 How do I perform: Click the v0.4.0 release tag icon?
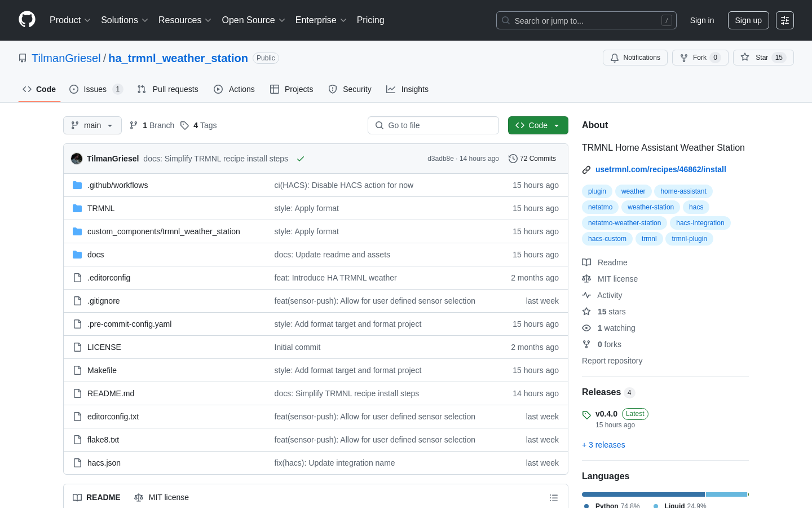click(586, 415)
